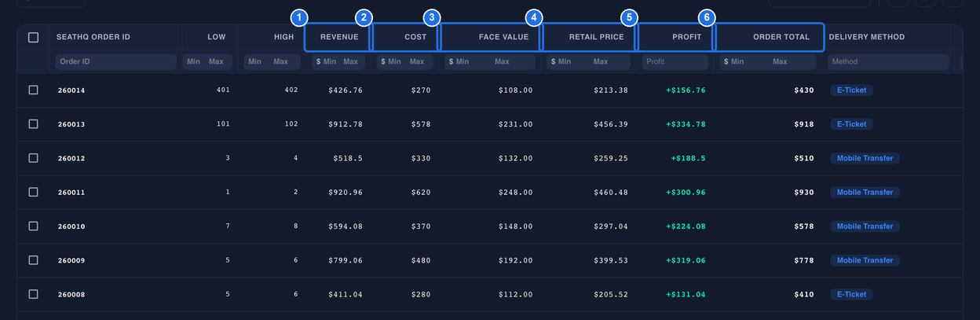This screenshot has height=320, width=980.
Task: Select the E-Ticket badge for order 260008
Action: (852, 295)
